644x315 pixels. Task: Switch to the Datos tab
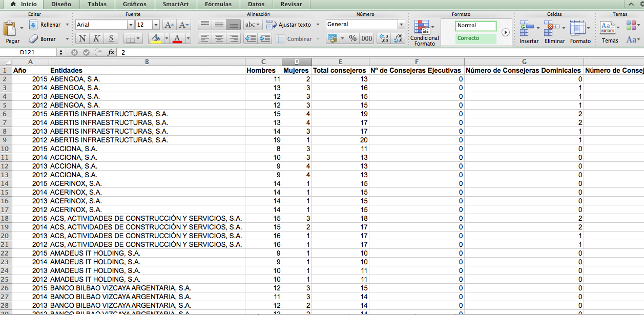click(256, 4)
